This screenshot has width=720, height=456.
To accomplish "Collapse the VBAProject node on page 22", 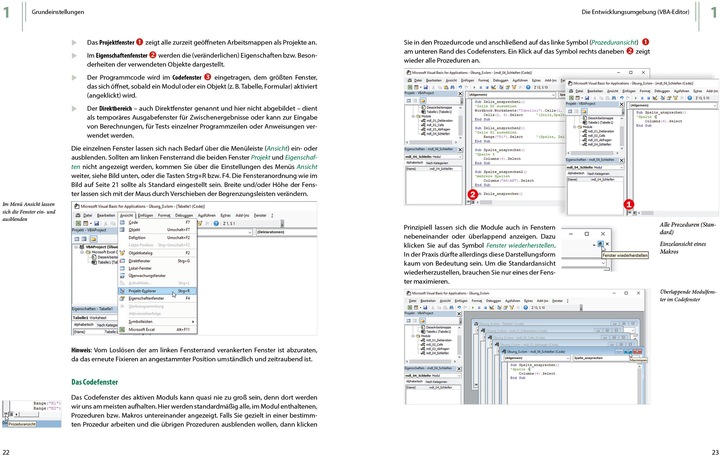I will click(76, 247).
